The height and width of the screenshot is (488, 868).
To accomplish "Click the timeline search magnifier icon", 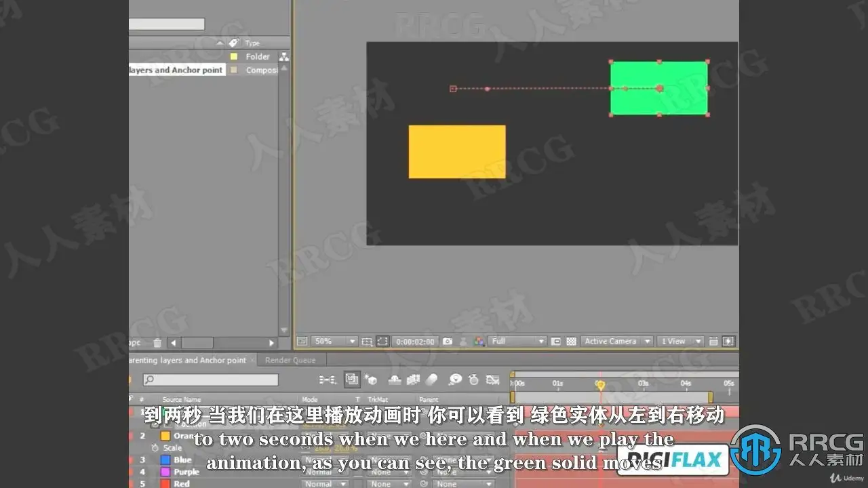I will (x=149, y=380).
